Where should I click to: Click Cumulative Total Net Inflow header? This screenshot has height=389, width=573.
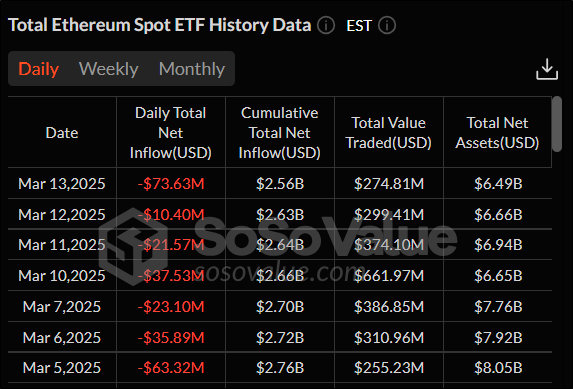click(x=280, y=133)
